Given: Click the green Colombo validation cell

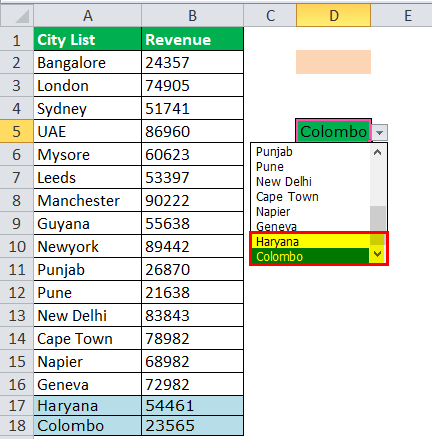Looking at the screenshot, I should 333,131.
